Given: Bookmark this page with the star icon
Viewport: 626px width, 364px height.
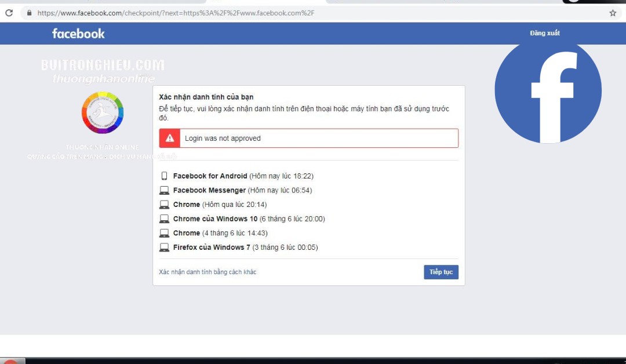Looking at the screenshot, I should coord(613,13).
